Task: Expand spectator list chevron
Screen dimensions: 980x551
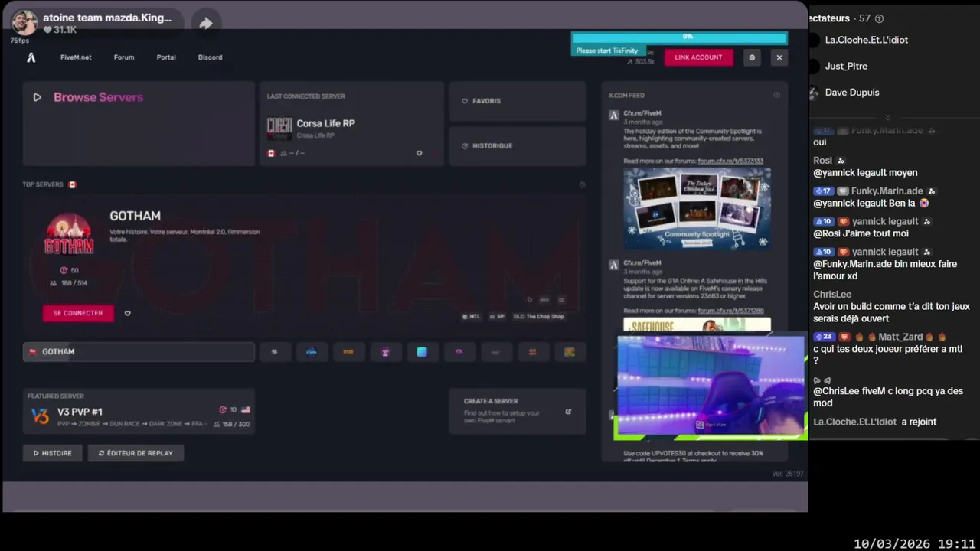Action: [x=887, y=117]
